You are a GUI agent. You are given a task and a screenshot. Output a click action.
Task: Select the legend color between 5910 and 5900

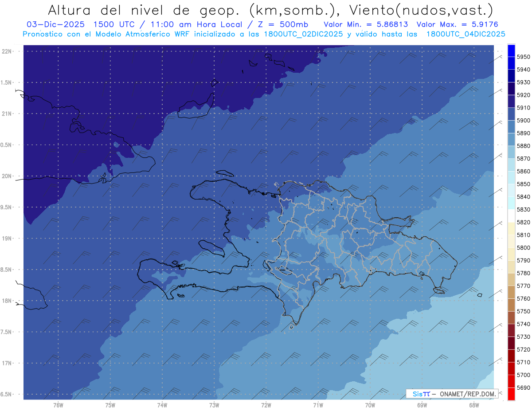[x=511, y=114]
